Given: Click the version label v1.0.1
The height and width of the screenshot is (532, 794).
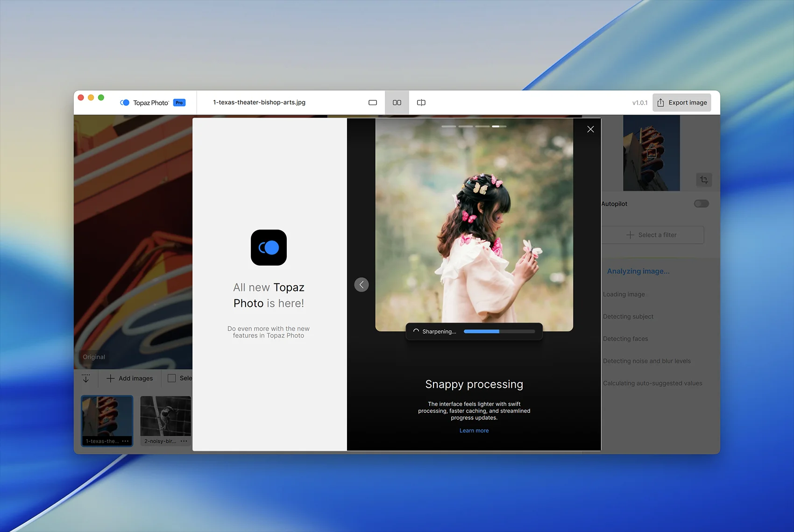Looking at the screenshot, I should 640,103.
